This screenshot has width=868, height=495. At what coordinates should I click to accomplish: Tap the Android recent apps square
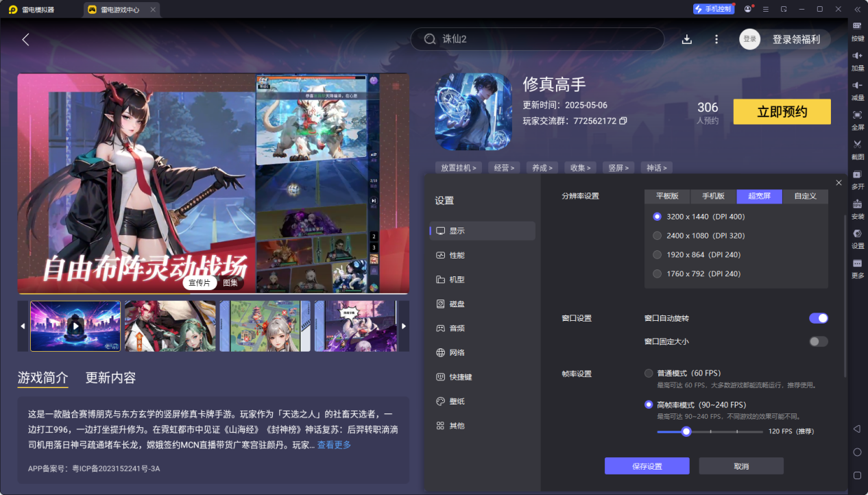(857, 475)
